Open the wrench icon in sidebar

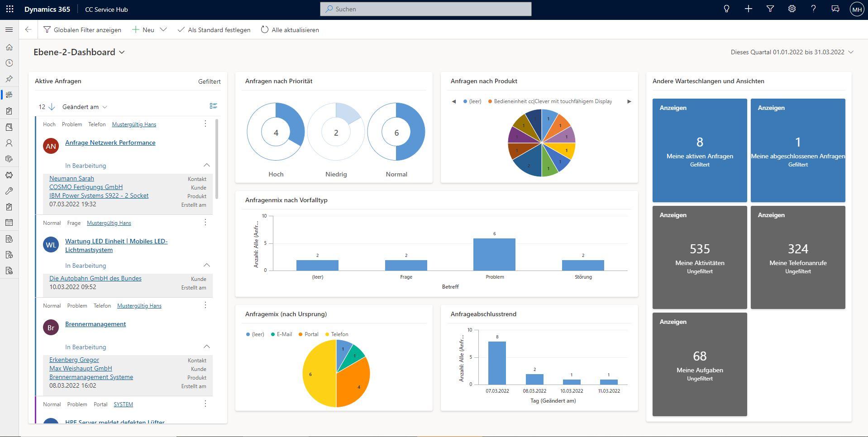(9, 191)
